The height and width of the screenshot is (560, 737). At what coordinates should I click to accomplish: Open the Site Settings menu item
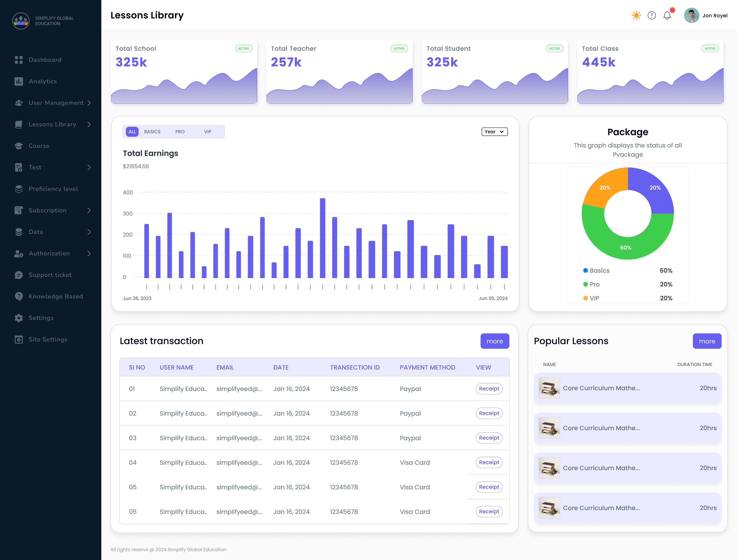pyautogui.click(x=48, y=339)
